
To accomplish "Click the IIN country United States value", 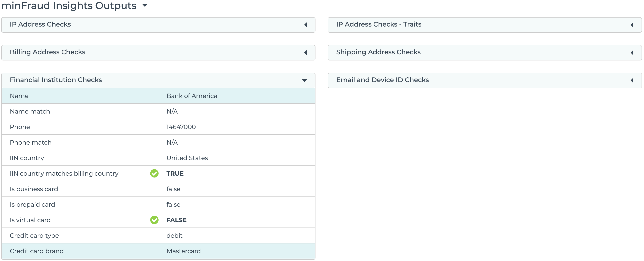I will coord(187,158).
